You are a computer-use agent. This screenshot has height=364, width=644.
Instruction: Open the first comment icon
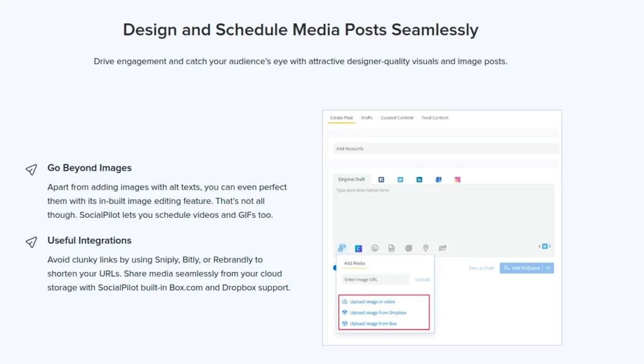(x=442, y=248)
